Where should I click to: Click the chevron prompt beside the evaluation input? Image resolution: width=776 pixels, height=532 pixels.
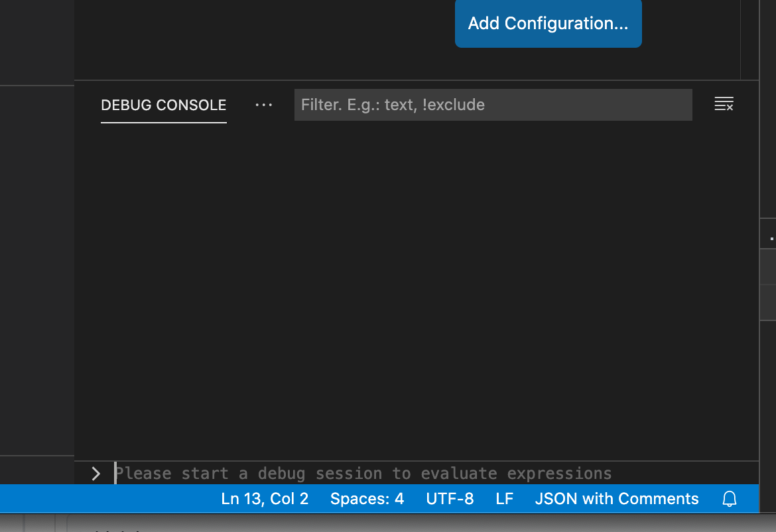[96, 474]
